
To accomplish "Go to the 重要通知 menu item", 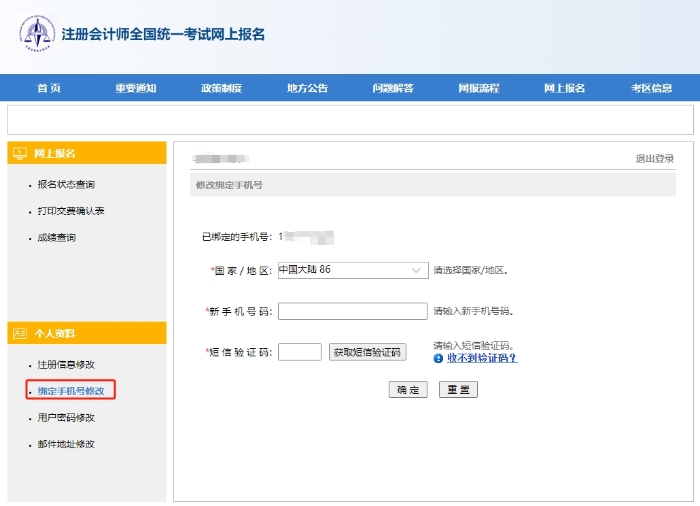I will pyautogui.click(x=135, y=88).
